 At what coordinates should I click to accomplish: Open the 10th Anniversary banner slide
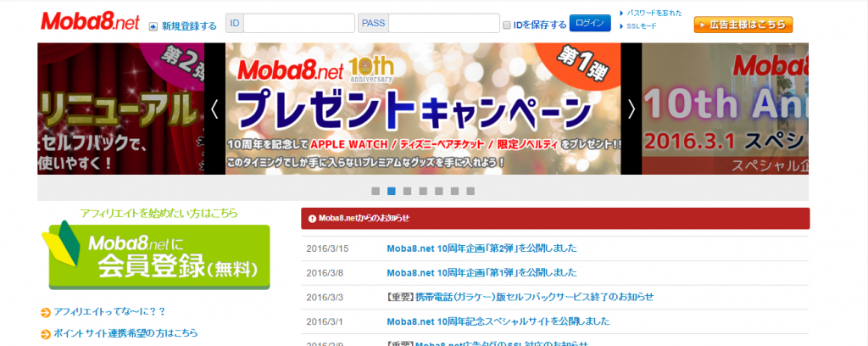tap(726, 109)
